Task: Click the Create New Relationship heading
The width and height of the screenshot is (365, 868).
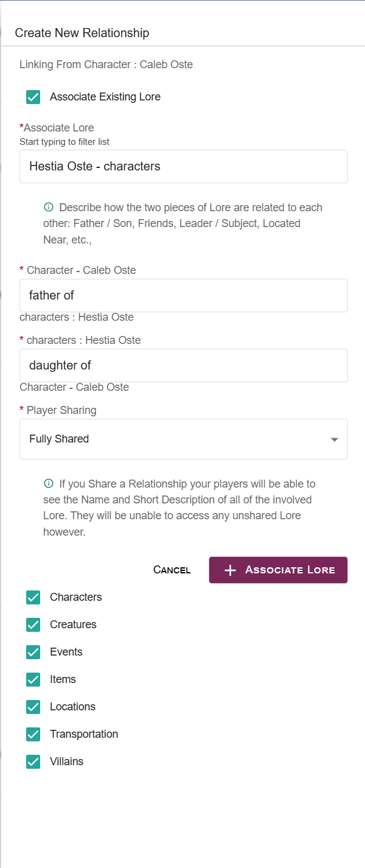Action: pos(82,33)
